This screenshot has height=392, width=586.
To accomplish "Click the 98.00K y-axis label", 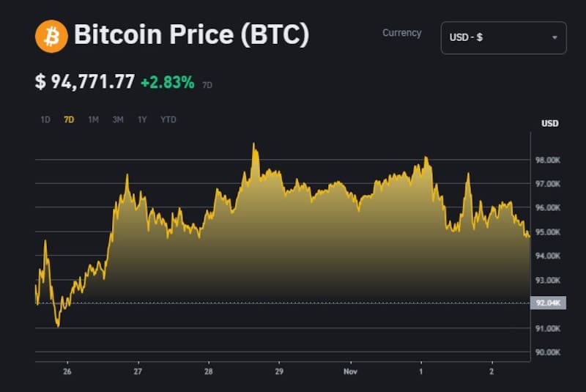I will click(x=549, y=160).
